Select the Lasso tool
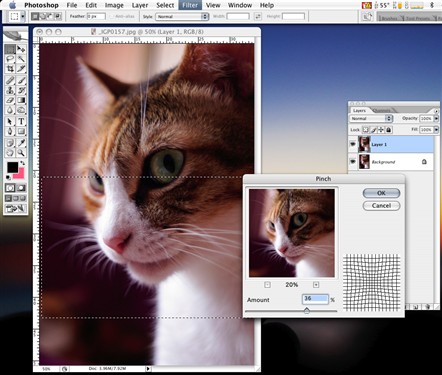442x375 pixels. 10,59
